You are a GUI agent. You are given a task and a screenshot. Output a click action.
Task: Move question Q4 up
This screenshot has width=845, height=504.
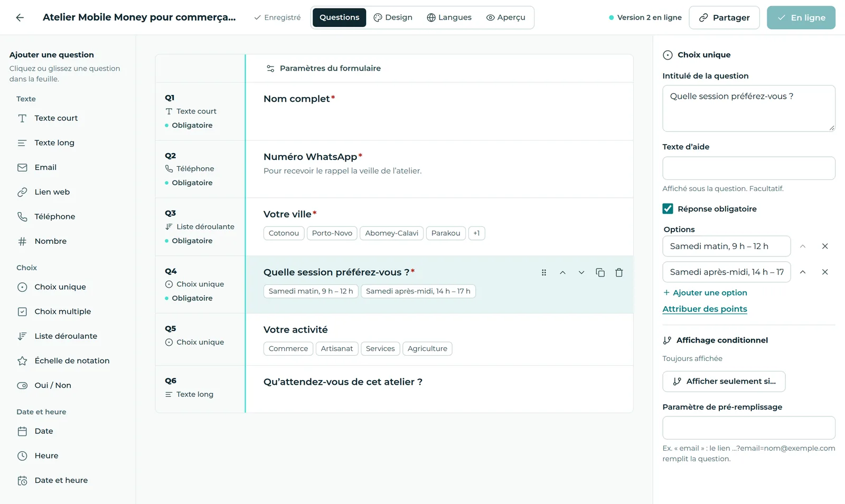point(562,273)
